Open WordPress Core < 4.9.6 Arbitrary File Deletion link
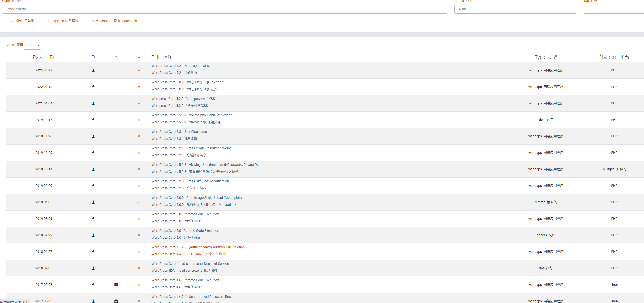Screen dimensions: 644x303 (x=198, y=247)
